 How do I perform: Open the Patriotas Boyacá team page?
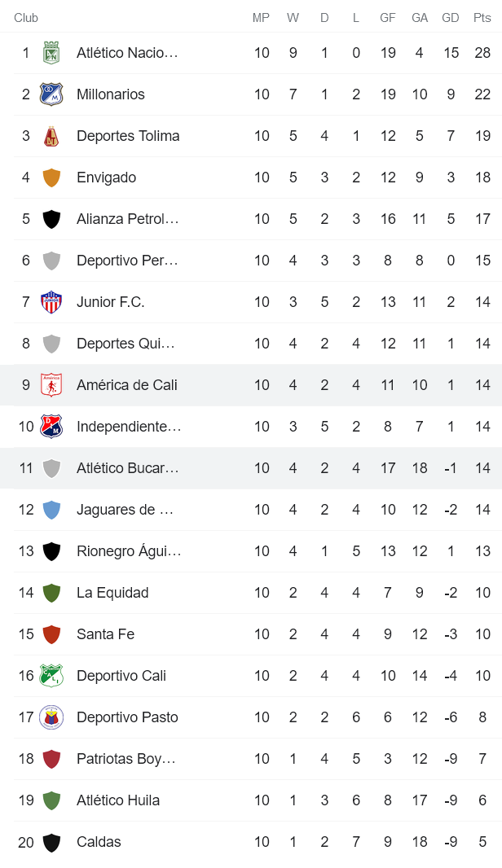coord(126,758)
